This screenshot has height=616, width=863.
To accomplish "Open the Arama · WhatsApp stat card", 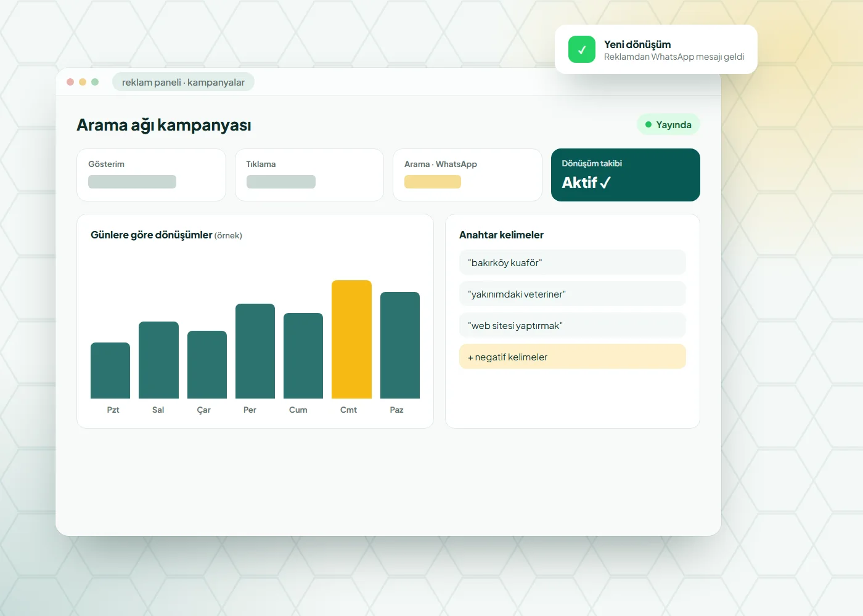I will [467, 175].
